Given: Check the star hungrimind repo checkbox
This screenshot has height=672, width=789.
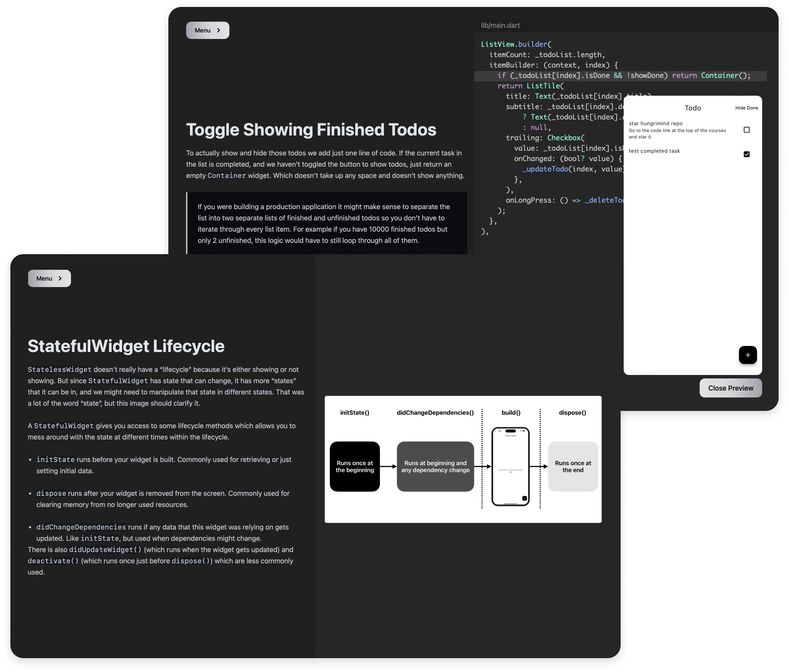Looking at the screenshot, I should point(747,130).
